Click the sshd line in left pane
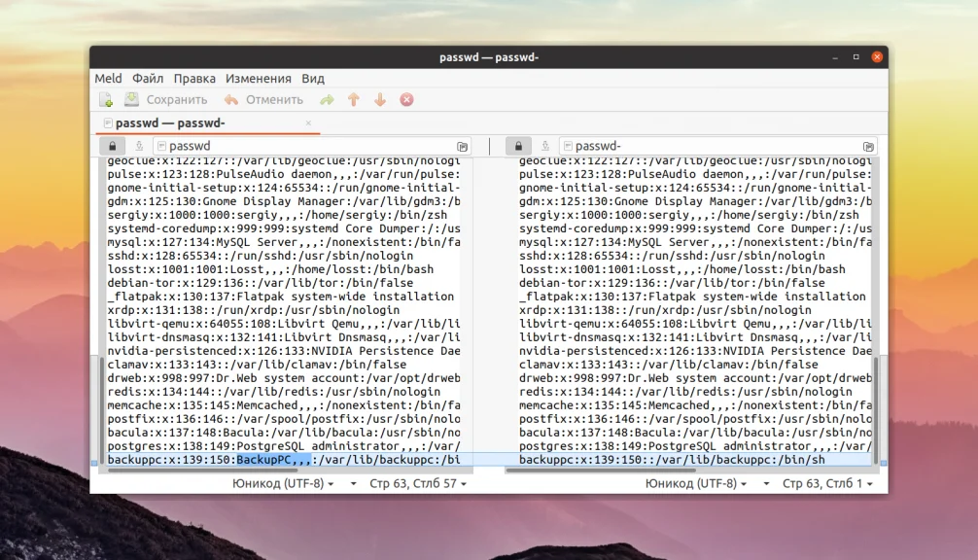978x560 pixels. (261, 255)
